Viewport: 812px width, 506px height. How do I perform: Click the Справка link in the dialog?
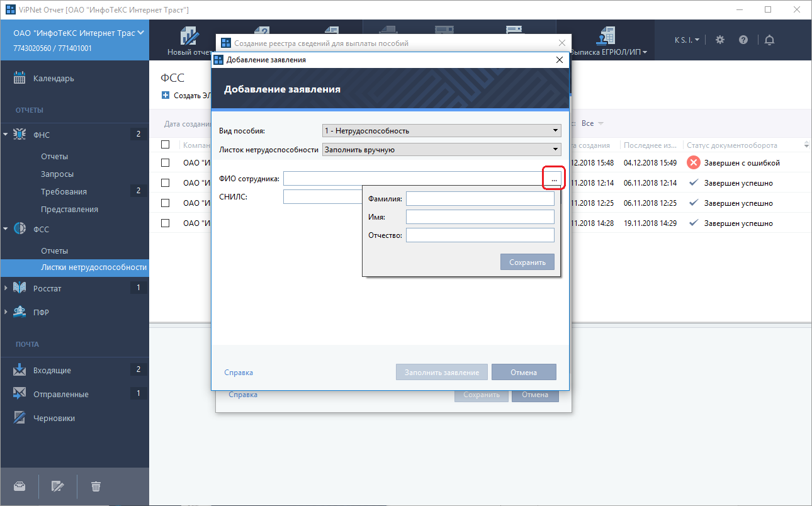tap(239, 373)
